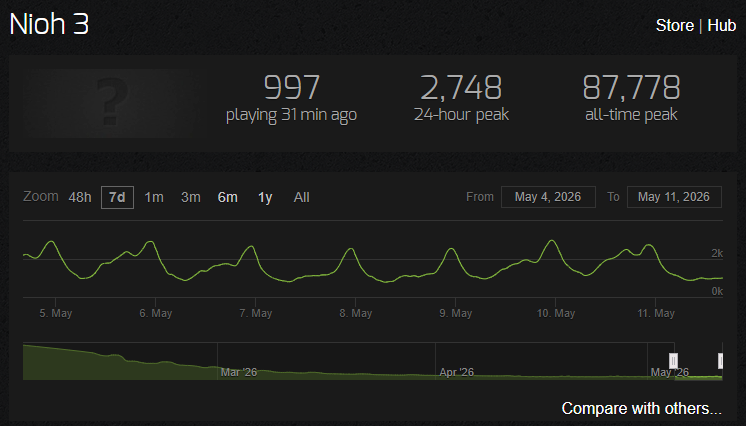Click the 6. May axis label
Viewport: 746px width, 426px height.
(156, 313)
